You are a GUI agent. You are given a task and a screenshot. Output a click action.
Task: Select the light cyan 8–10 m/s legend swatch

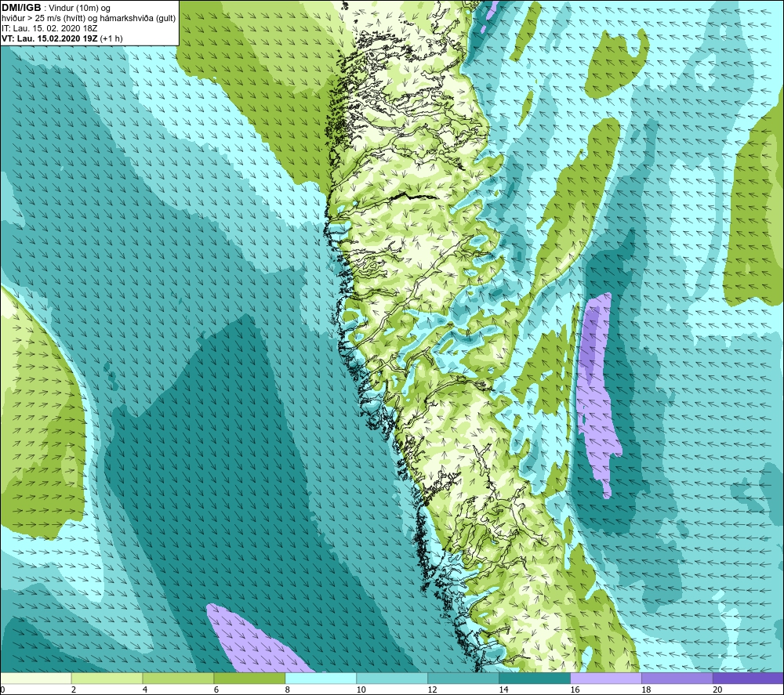(321, 679)
